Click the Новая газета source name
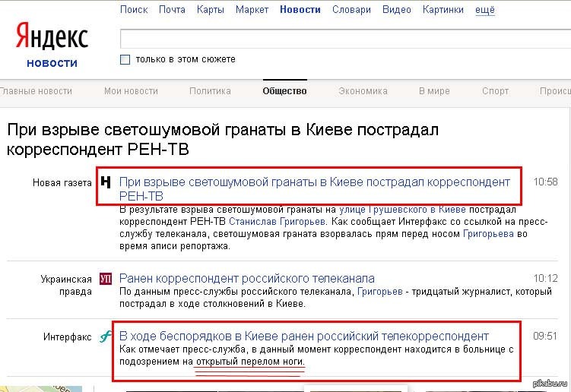The width and height of the screenshot is (571, 392). click(62, 182)
